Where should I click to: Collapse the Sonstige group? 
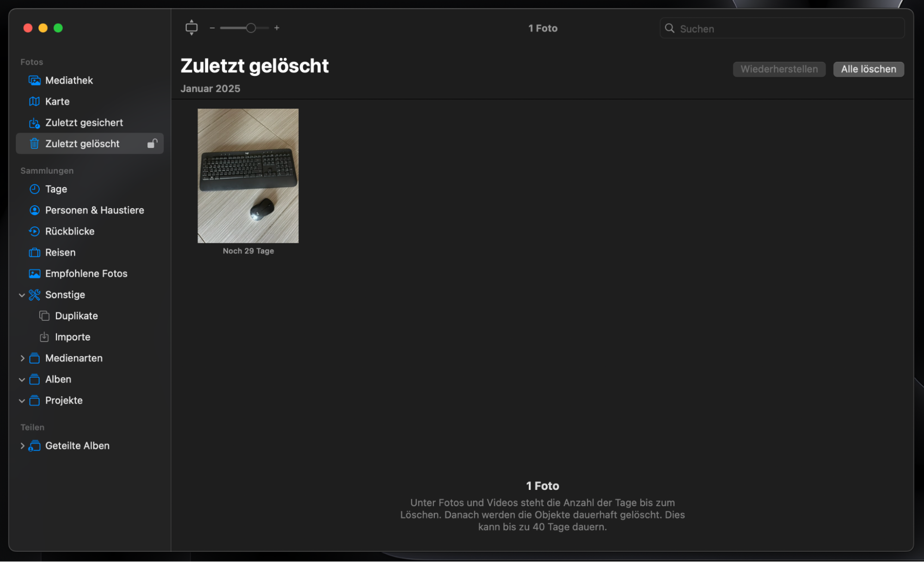(x=22, y=295)
